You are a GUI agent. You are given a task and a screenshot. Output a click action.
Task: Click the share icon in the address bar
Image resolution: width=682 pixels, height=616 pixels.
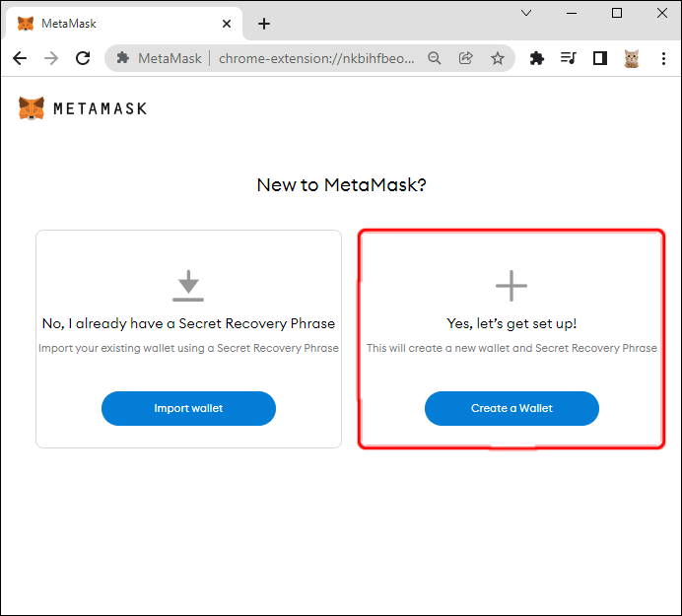[x=466, y=58]
